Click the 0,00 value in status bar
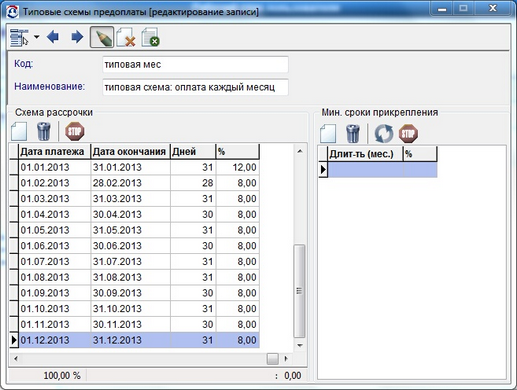The image size is (517, 390). pos(293,376)
